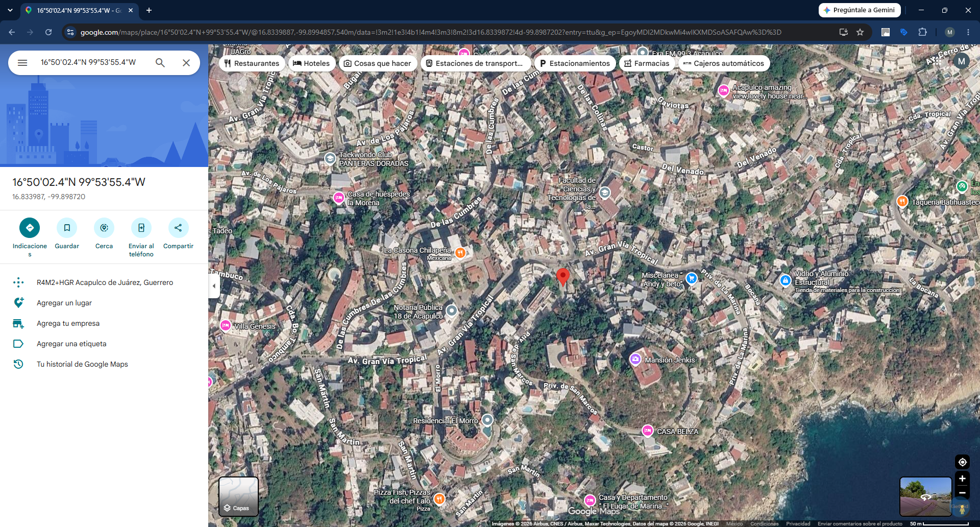Select the Estacionamientos chip
The image size is (980, 527).
(575, 63)
